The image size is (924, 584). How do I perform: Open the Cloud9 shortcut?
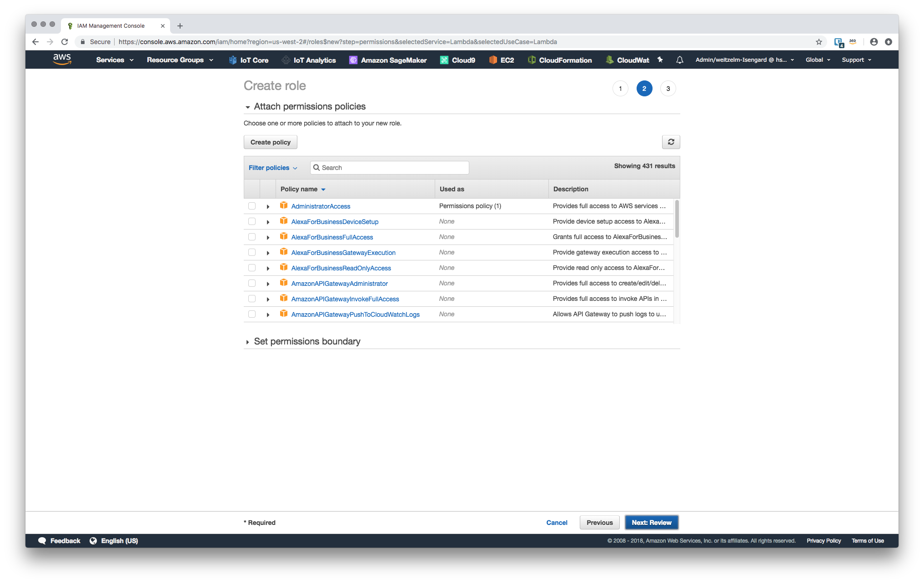coord(458,60)
